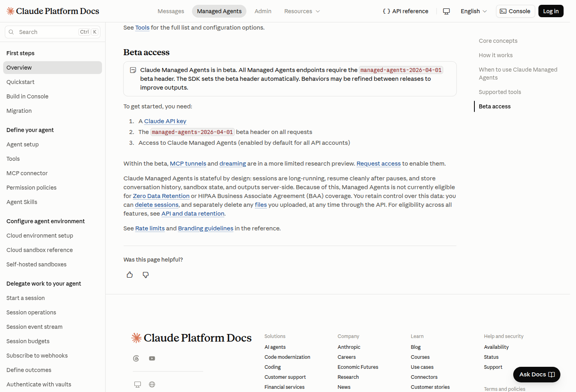
Task: Jump to Supported tools in page outline
Action: [x=500, y=92]
